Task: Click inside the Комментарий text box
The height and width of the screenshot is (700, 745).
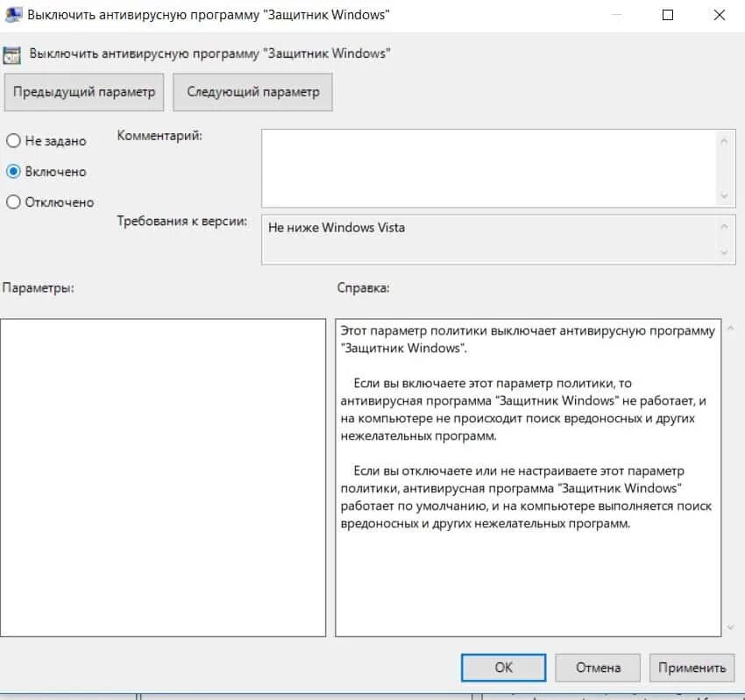Action: [488, 168]
